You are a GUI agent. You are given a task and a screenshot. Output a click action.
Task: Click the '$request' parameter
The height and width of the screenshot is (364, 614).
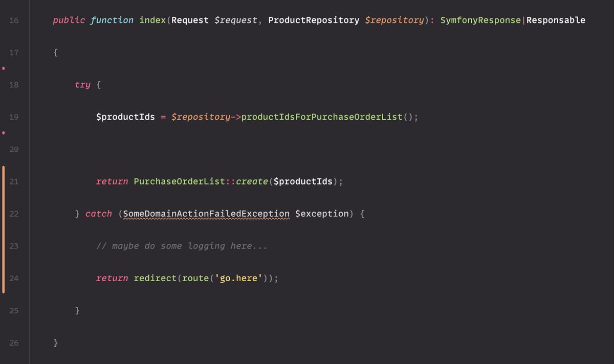click(236, 20)
